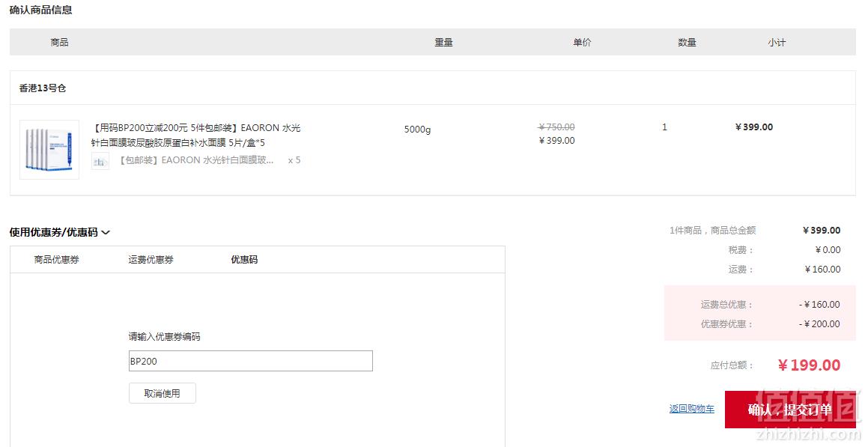The image size is (868, 447).
Task: Collapse the 使用优惠券/优惠码 section chevron
Action: (x=106, y=233)
